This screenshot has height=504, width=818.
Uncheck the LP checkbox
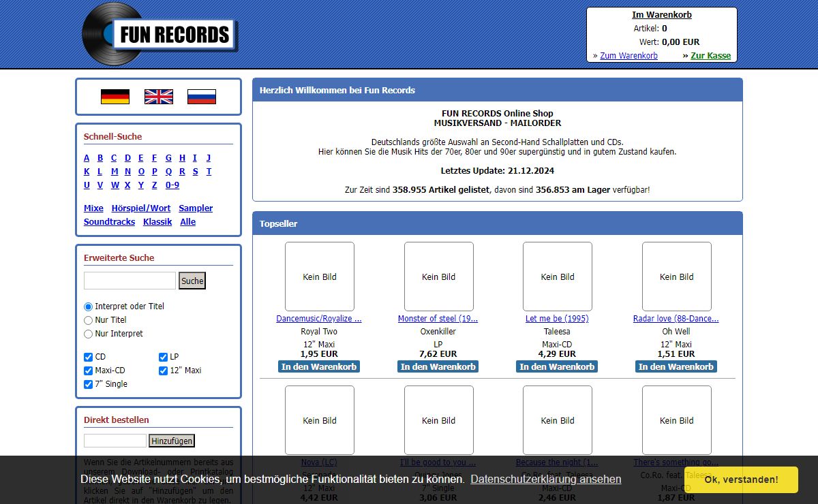(x=163, y=357)
